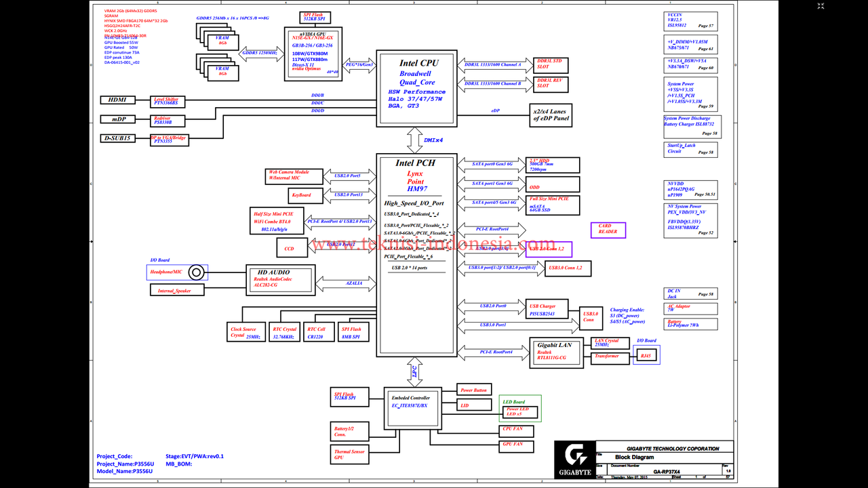Click the DP to VGA Bridge block
The height and width of the screenshot is (488, 868).
(168, 140)
